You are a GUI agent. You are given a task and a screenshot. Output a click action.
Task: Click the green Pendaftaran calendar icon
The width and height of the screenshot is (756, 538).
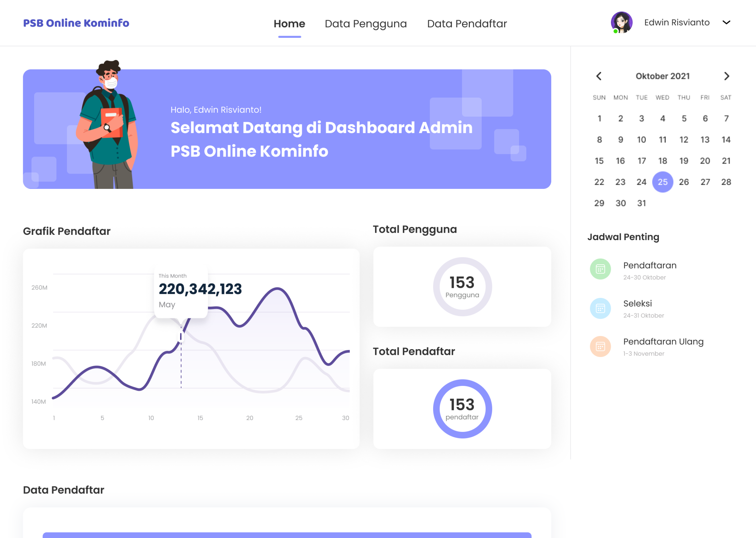(600, 269)
